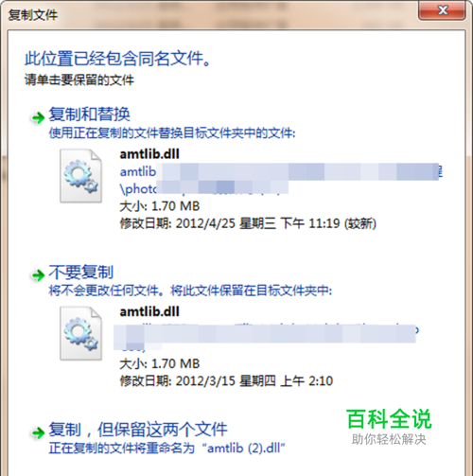Click green arrow beside 复制，但保留这两个文件

(38, 432)
